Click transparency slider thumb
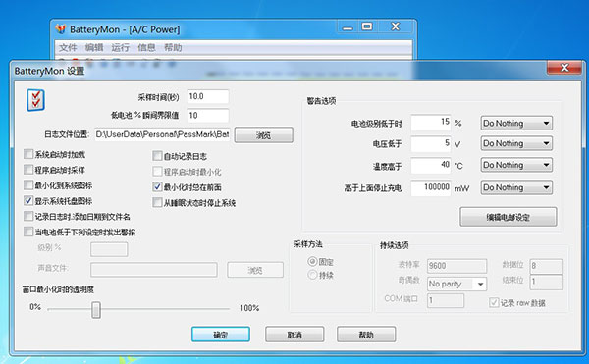 click(96, 310)
